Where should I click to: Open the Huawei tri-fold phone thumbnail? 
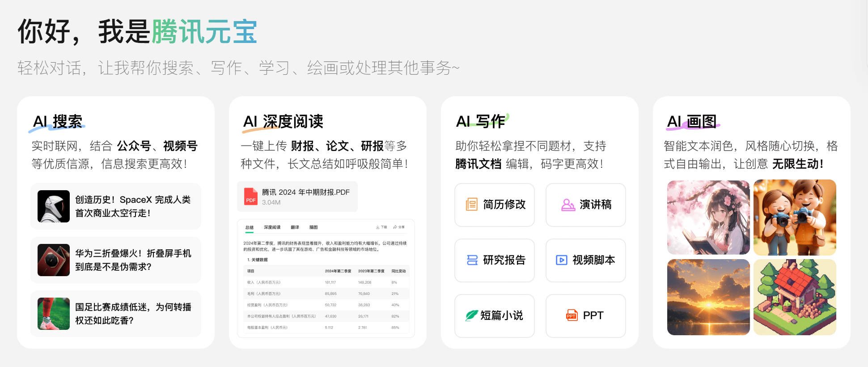point(54,260)
